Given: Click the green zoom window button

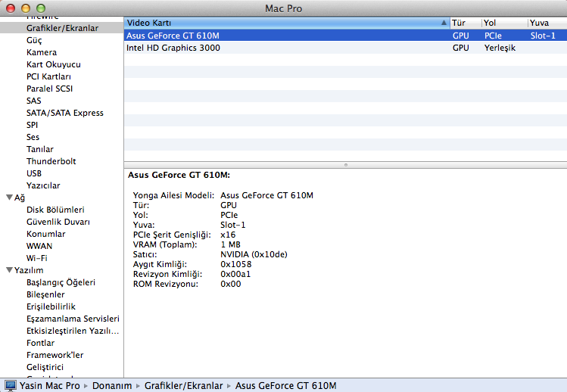Looking at the screenshot, I should [41, 8].
